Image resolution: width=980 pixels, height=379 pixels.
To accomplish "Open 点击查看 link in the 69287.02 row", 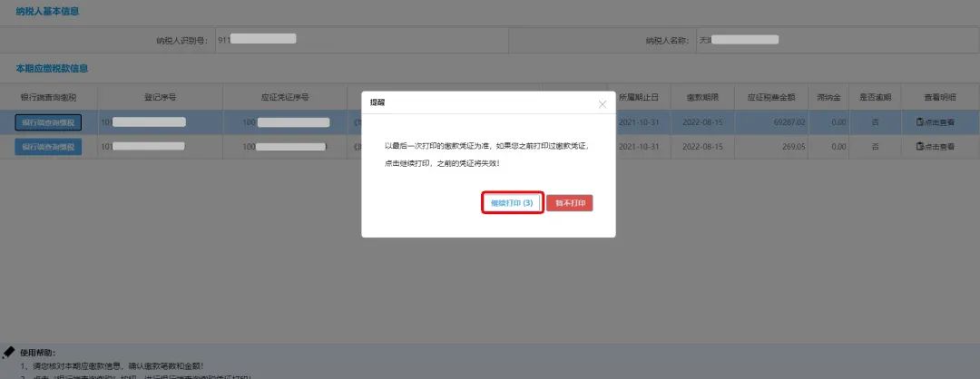I will tap(939, 123).
